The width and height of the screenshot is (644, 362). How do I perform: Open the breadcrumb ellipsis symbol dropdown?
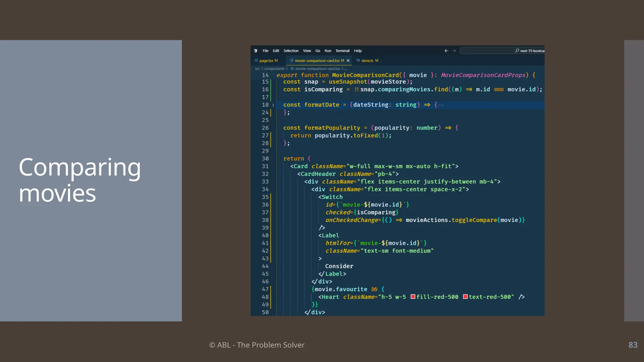pyautogui.click(x=346, y=69)
